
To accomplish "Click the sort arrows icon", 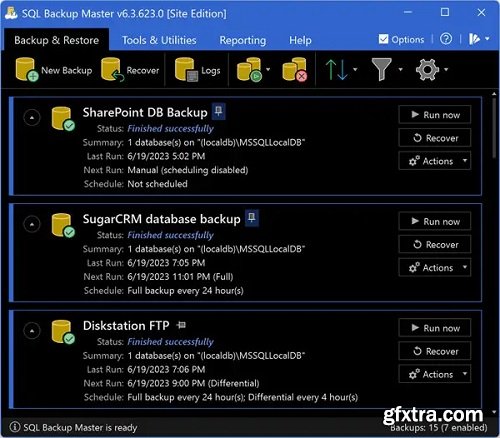I will click(337, 70).
